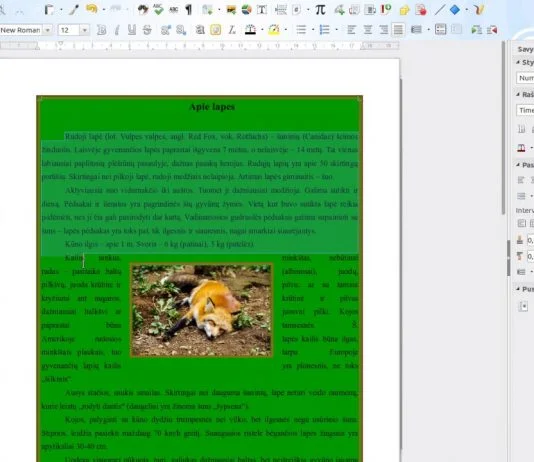The image size is (534, 462).
Task: Apply the font color
Action: (250, 30)
